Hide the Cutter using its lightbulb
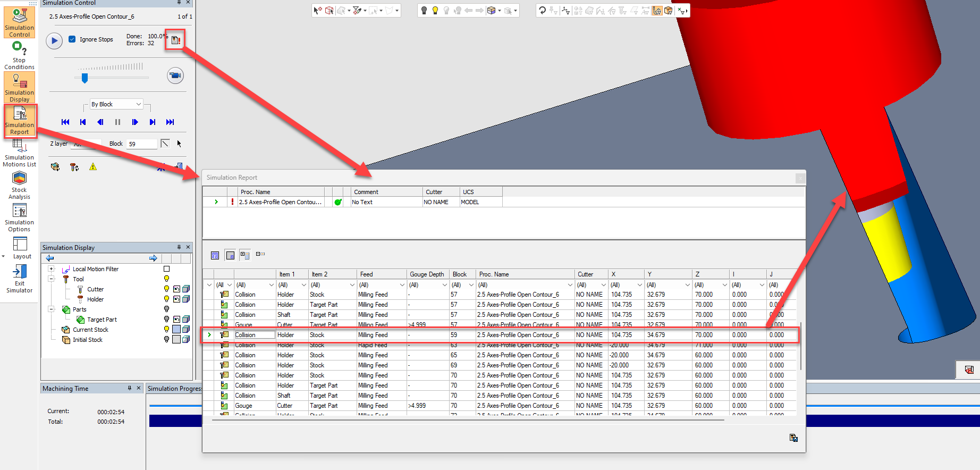The height and width of the screenshot is (470, 980). click(x=166, y=289)
